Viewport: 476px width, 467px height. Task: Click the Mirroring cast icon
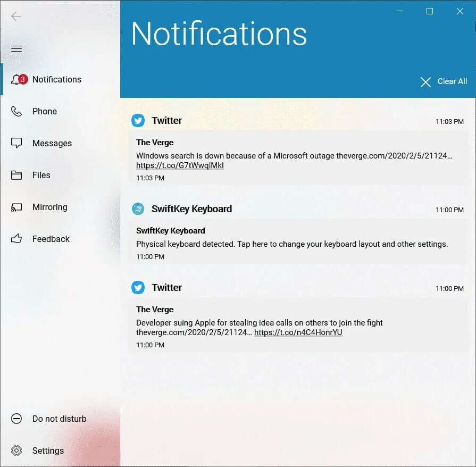16,207
